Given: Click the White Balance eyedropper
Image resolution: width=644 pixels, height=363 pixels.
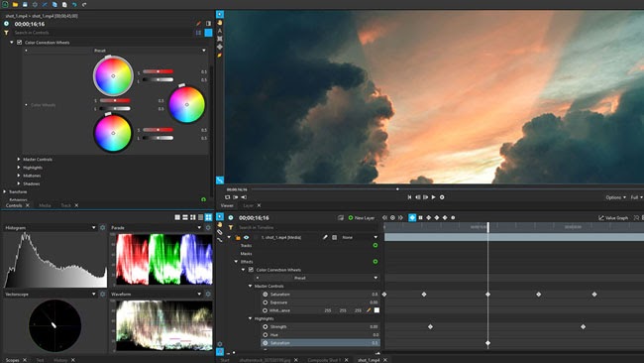Looking at the screenshot, I should pos(369,310).
